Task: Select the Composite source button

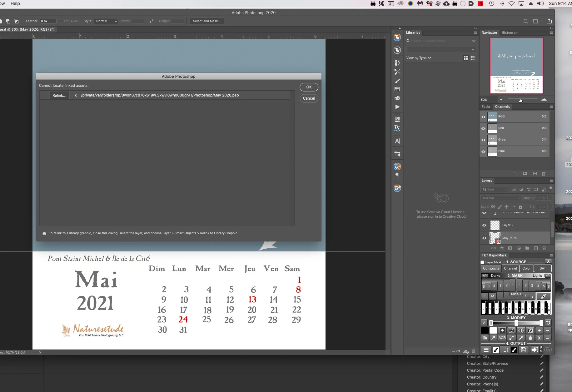Action: (491, 268)
